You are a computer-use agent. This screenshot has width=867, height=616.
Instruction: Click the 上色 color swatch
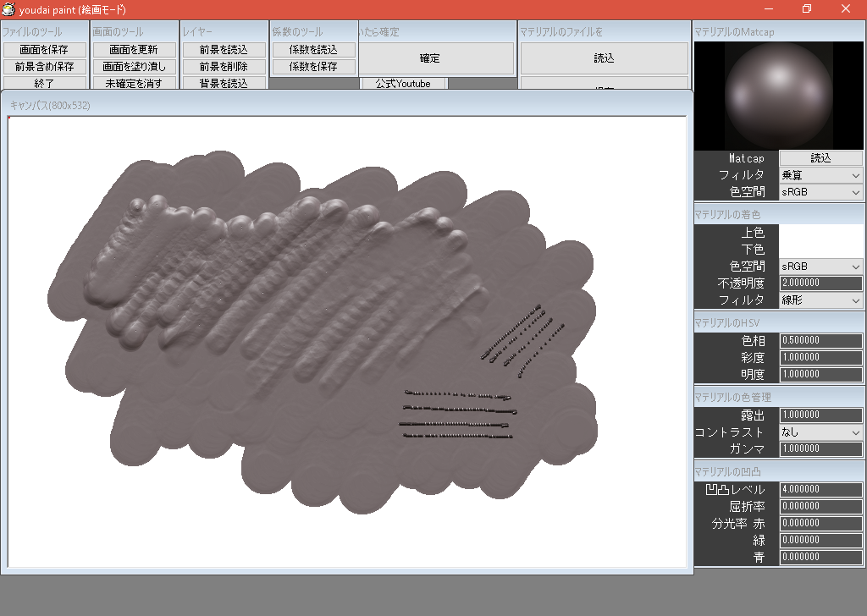point(821,233)
